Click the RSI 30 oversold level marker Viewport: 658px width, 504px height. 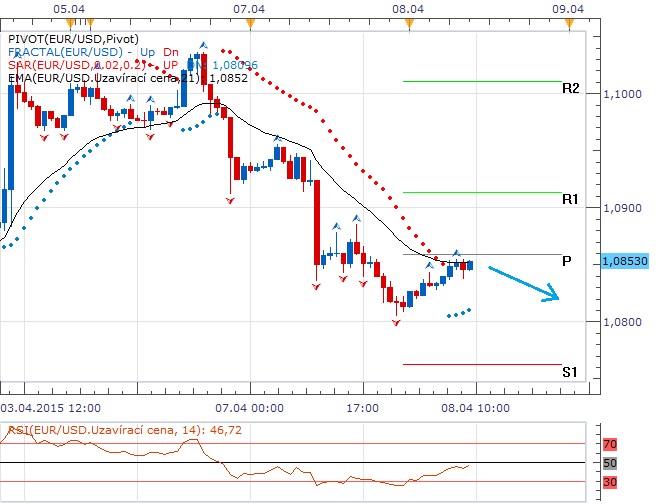point(608,481)
